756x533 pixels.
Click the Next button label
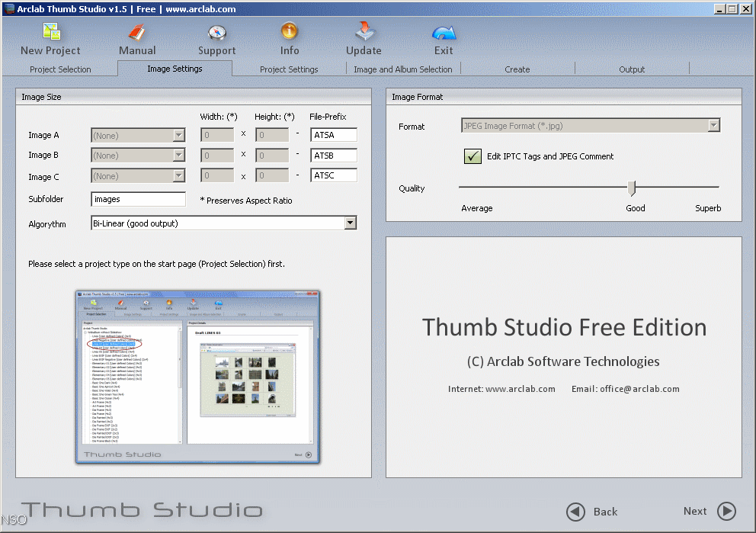(x=695, y=512)
